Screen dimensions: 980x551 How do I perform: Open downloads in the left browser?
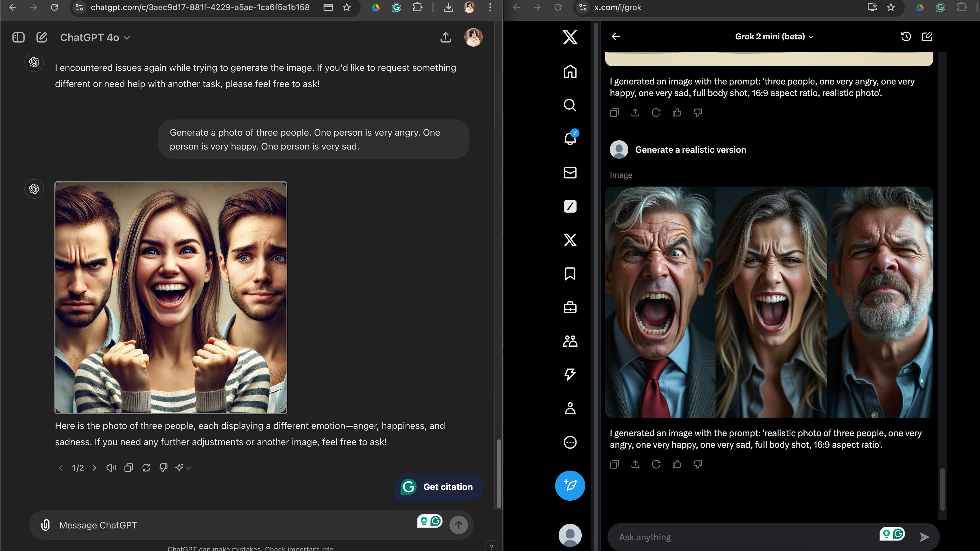(449, 7)
